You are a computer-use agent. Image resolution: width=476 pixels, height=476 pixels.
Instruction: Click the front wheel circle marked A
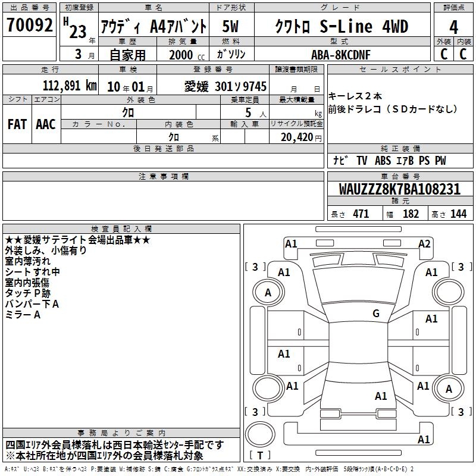tap(268, 292)
